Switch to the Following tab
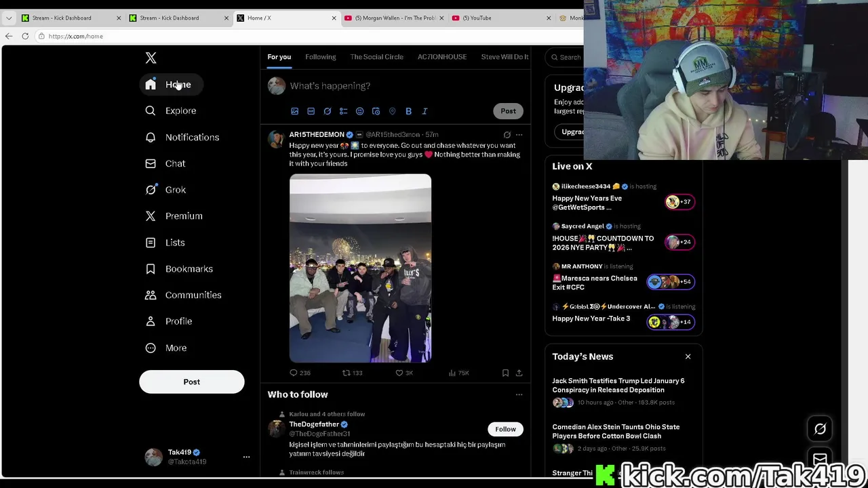Image resolution: width=868 pixels, height=488 pixels. point(320,57)
